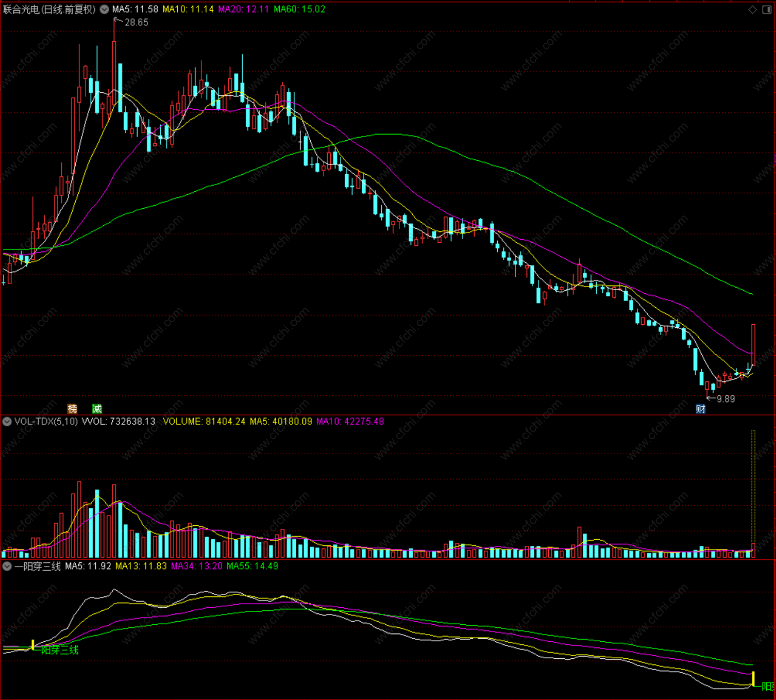Screen dimensions: 776x700
Task: Click the volume MA10: 42275.48 label
Action: (x=350, y=421)
